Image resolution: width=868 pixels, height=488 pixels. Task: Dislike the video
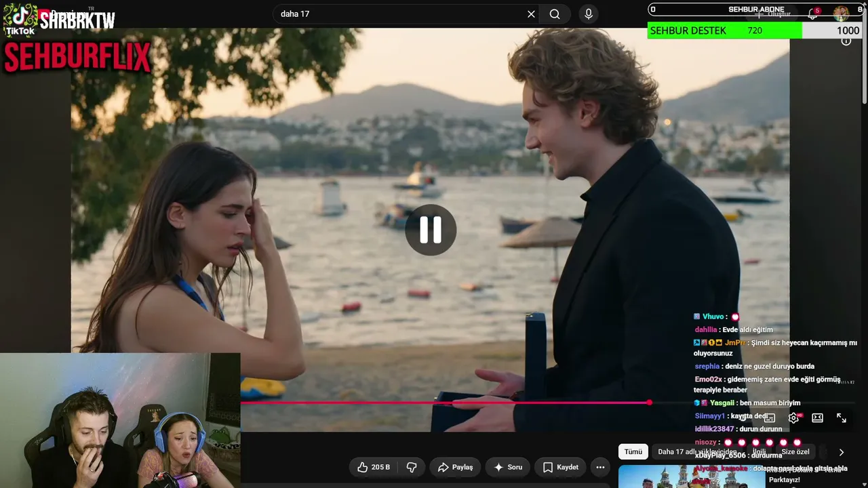point(411,467)
